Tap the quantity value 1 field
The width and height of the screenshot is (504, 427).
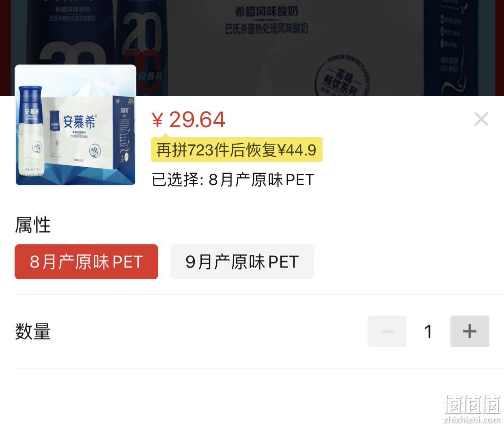coord(429,331)
